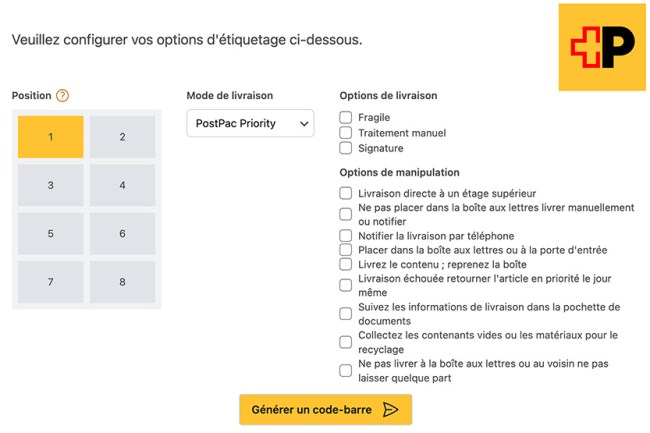Pick label position 4
Image resolution: width=650 pixels, height=433 pixels.
(x=122, y=185)
